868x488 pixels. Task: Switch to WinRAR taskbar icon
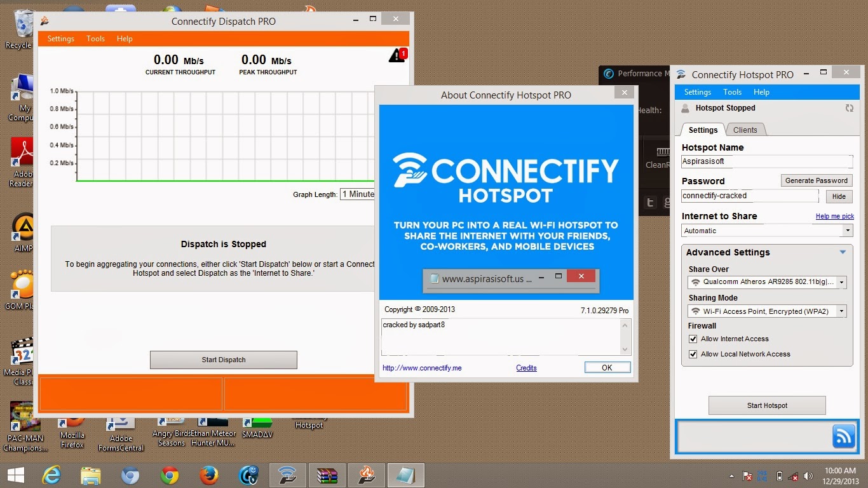click(x=327, y=475)
